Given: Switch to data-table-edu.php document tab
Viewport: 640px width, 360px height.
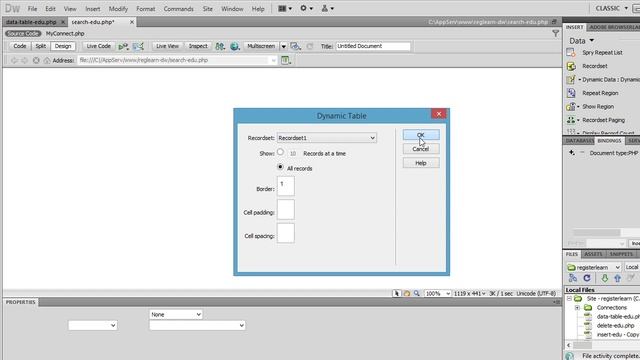Looking at the screenshot, I should pyautogui.click(x=31, y=22).
